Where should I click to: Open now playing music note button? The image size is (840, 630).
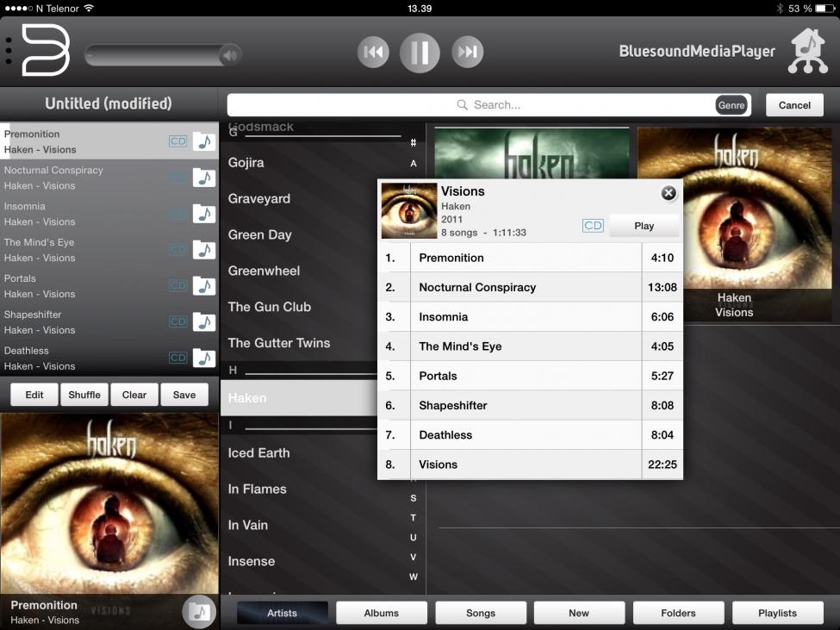(x=199, y=611)
